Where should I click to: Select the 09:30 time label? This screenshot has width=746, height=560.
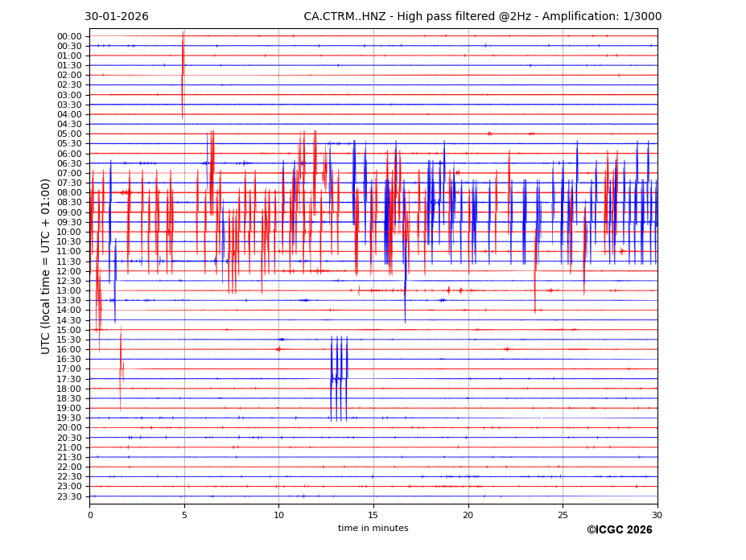(x=69, y=222)
